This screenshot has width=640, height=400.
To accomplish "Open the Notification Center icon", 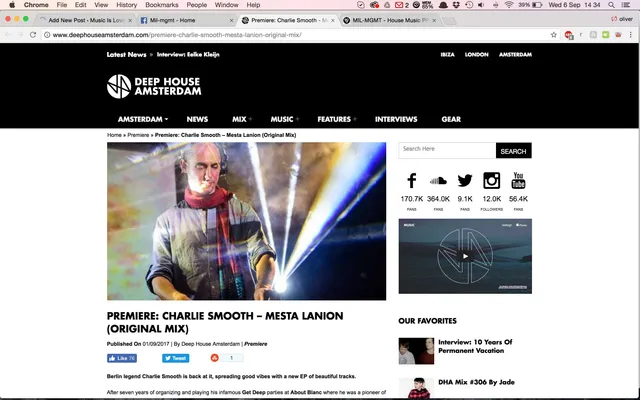I will pyautogui.click(x=626, y=5).
